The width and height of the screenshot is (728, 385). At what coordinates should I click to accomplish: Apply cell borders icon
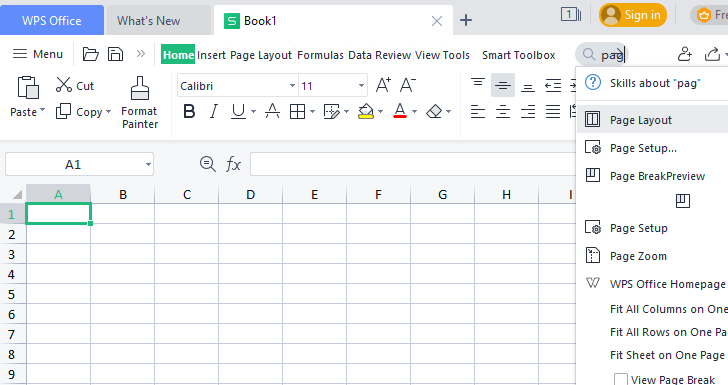pyautogui.click(x=297, y=111)
